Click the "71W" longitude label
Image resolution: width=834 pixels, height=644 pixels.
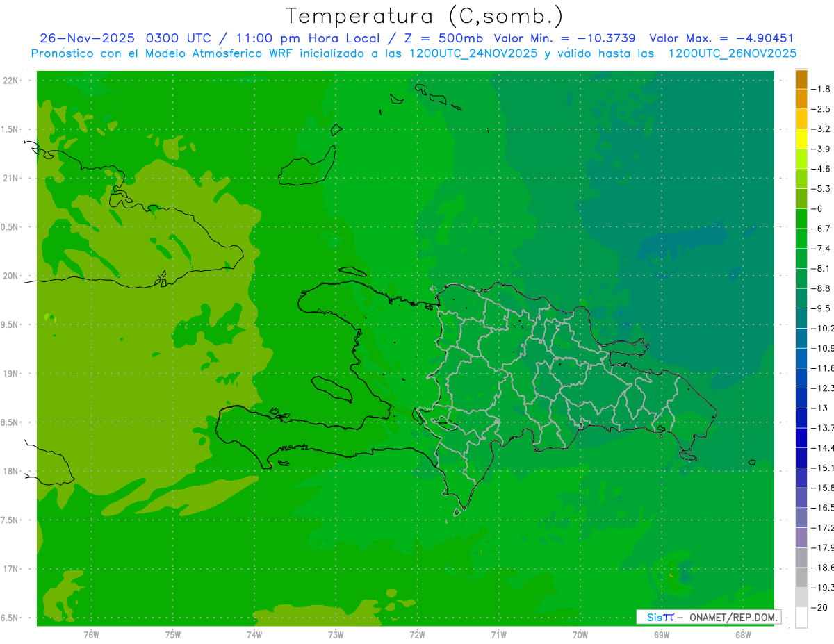pos(498,634)
